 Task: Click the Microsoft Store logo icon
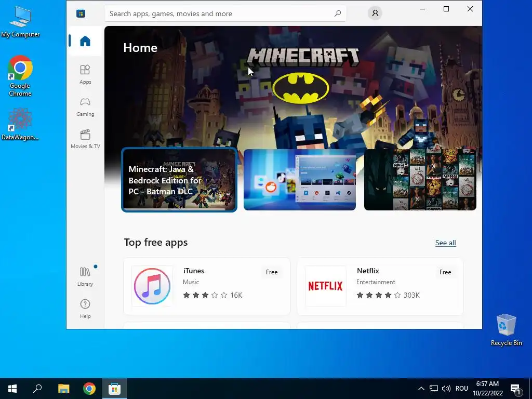pyautogui.click(x=81, y=13)
